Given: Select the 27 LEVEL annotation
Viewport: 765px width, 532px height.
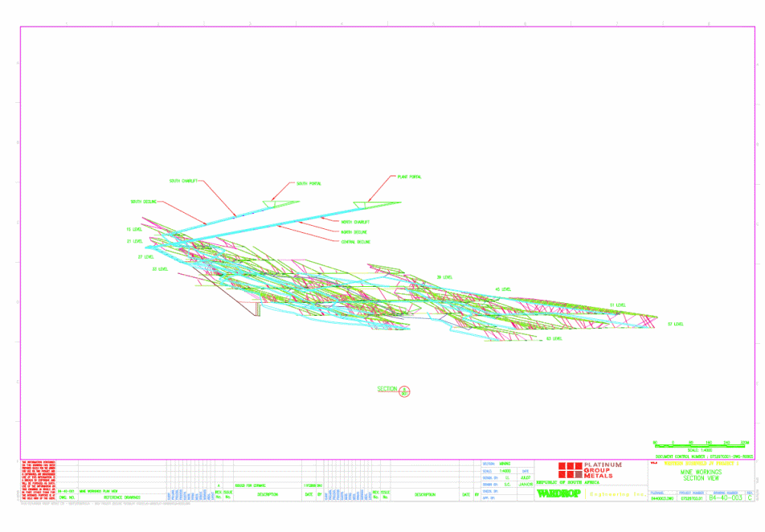Looking at the screenshot, I should point(146,256).
